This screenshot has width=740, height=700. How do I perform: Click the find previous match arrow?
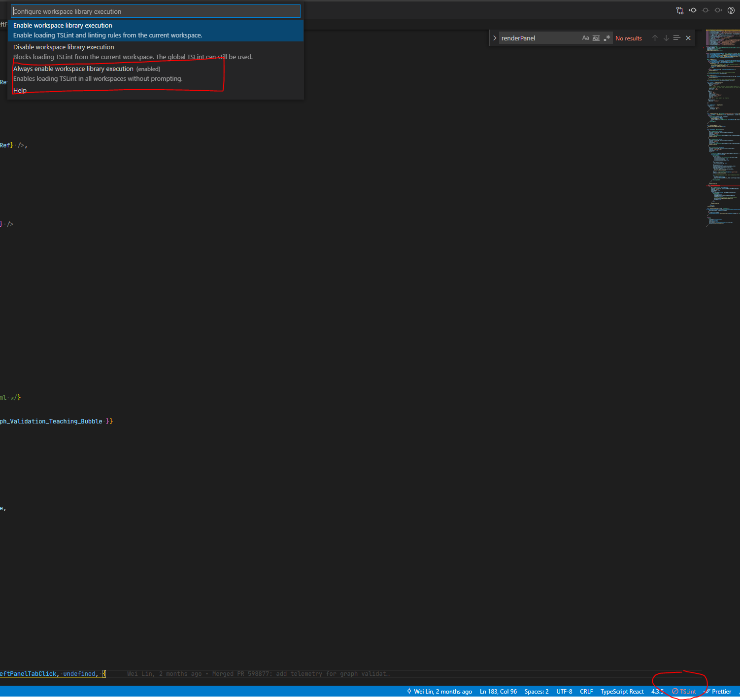click(x=655, y=37)
